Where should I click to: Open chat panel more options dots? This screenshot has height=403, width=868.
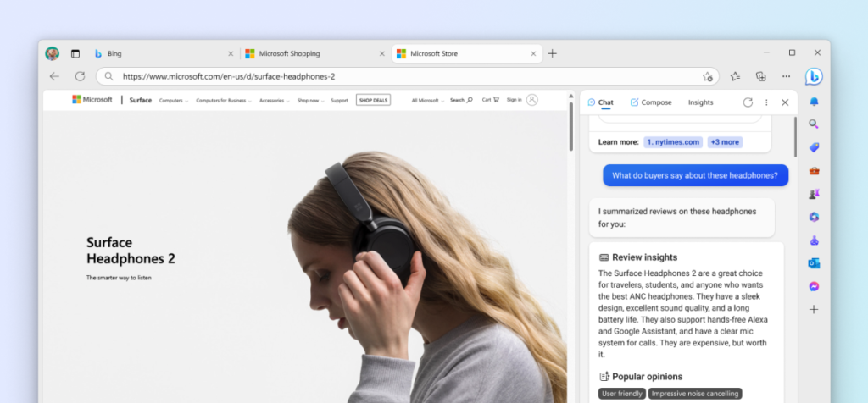coord(766,102)
